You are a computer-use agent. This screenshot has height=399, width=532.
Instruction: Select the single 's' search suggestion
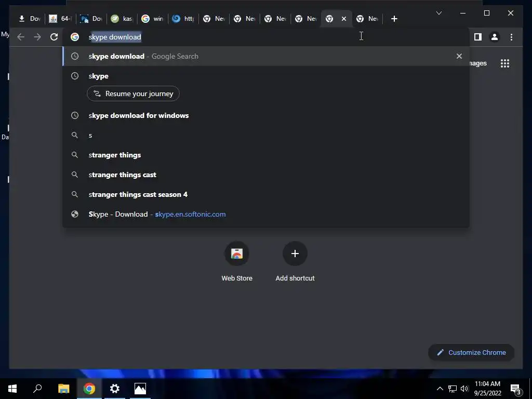coord(266,135)
